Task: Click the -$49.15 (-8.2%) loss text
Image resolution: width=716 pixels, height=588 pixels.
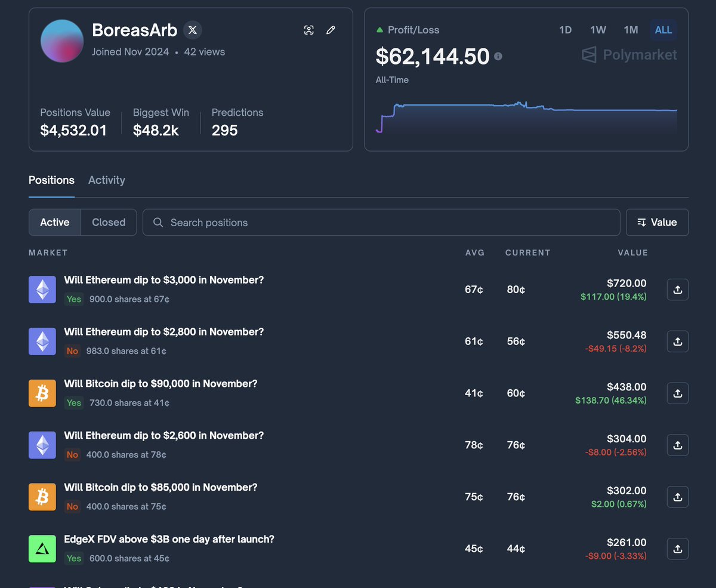Action: click(x=616, y=349)
